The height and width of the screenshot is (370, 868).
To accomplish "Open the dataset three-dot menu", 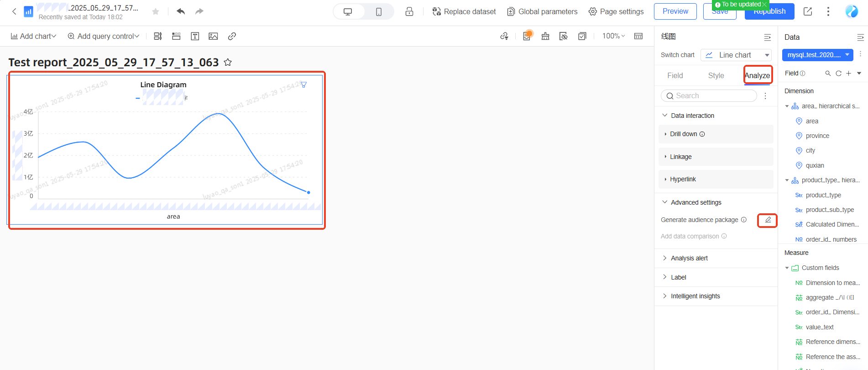I will [860, 54].
